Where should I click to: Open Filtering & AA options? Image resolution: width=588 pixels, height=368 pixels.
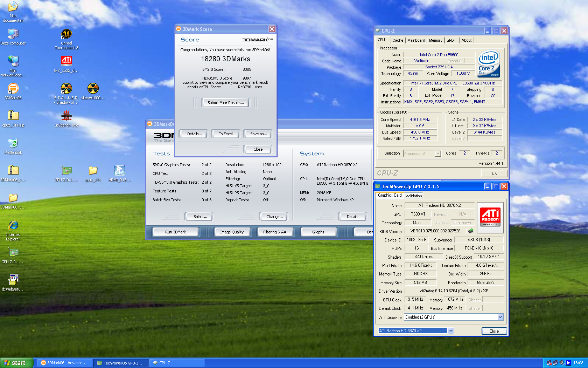point(276,232)
